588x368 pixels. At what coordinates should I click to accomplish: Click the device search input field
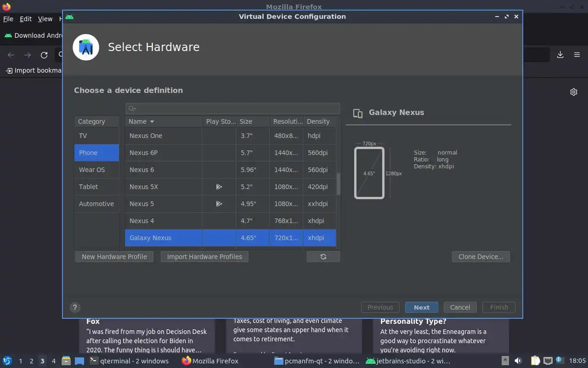coord(233,109)
